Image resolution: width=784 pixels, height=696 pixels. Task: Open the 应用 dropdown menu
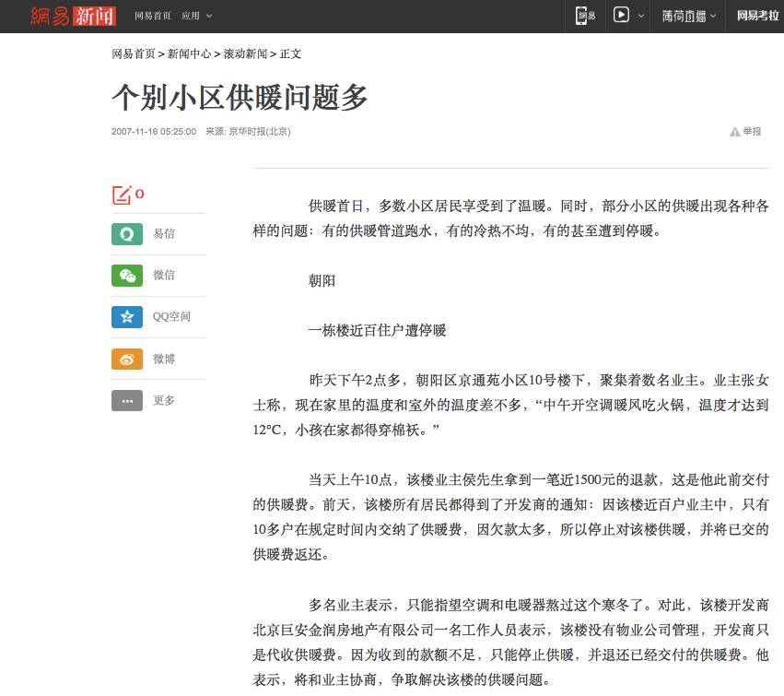(196, 16)
